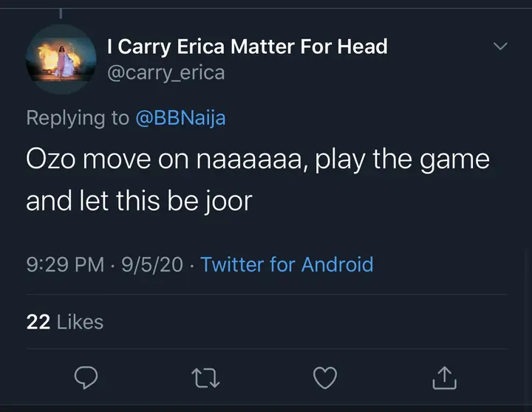Click the @carry_erica handle
Viewport: 532px width, 412px height.
[x=166, y=72]
